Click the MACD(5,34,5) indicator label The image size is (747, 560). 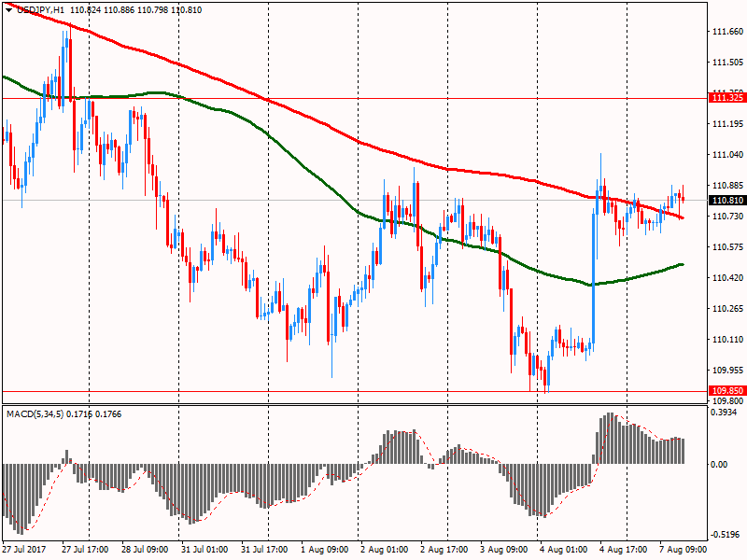pos(35,414)
